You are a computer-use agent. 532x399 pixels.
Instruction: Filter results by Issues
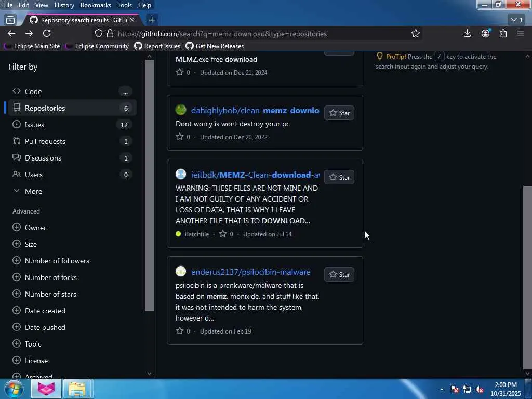[72, 125]
